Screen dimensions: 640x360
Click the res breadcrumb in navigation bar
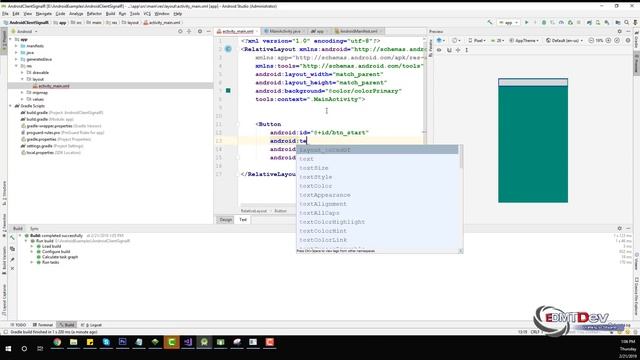point(112,22)
